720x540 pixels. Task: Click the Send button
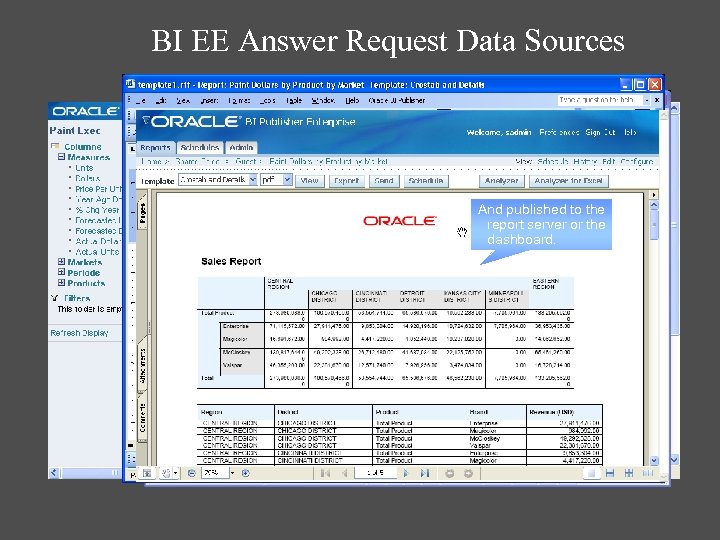[384, 180]
